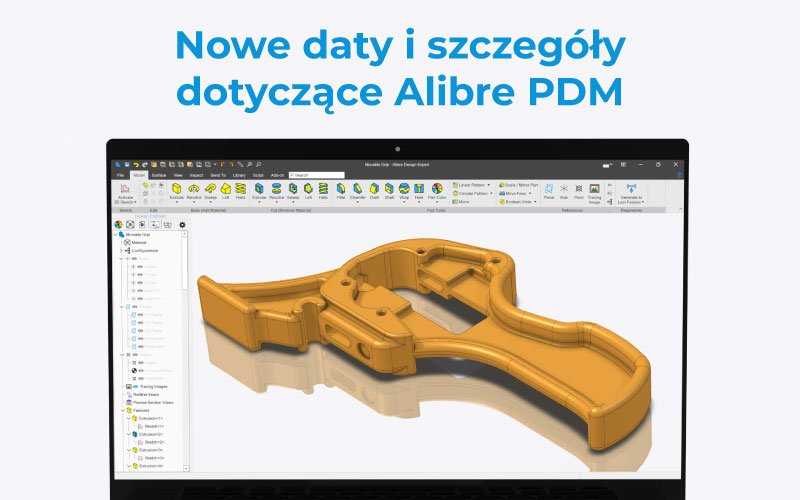The image size is (800, 500).
Task: Toggle eye icon on the Axes group row
Action: click(134, 259)
